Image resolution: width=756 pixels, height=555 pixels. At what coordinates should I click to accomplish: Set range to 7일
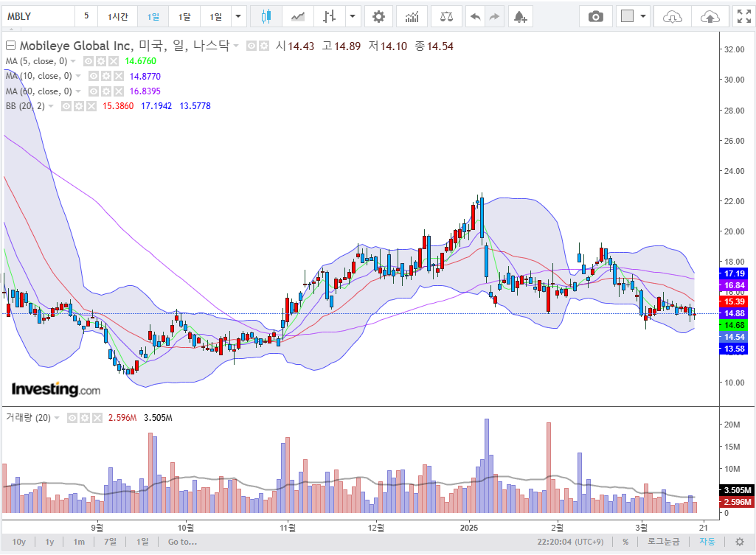click(x=111, y=542)
